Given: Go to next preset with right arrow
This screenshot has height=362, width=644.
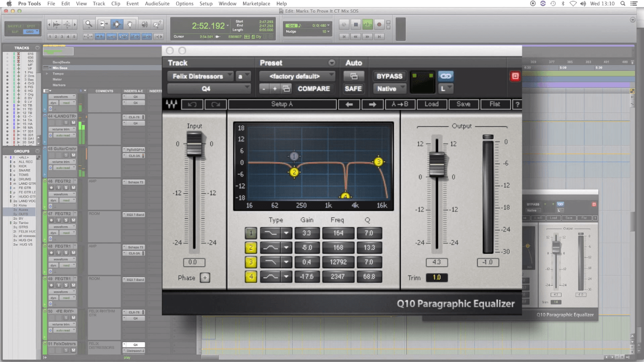Looking at the screenshot, I should click(x=372, y=104).
